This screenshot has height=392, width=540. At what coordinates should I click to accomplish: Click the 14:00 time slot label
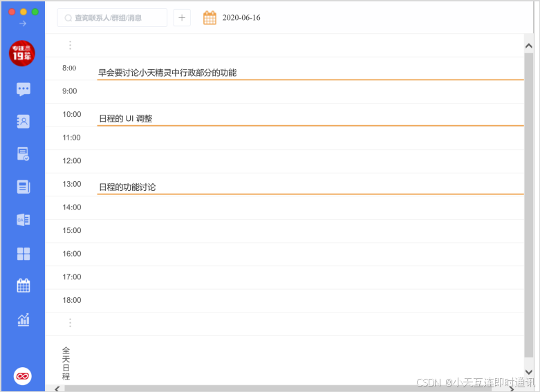coord(72,207)
